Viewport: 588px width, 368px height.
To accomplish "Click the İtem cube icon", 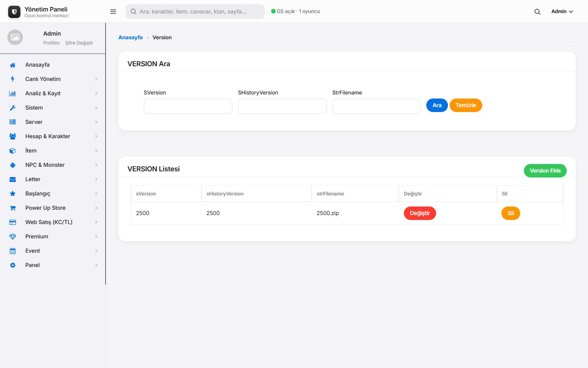I will 13,151.
